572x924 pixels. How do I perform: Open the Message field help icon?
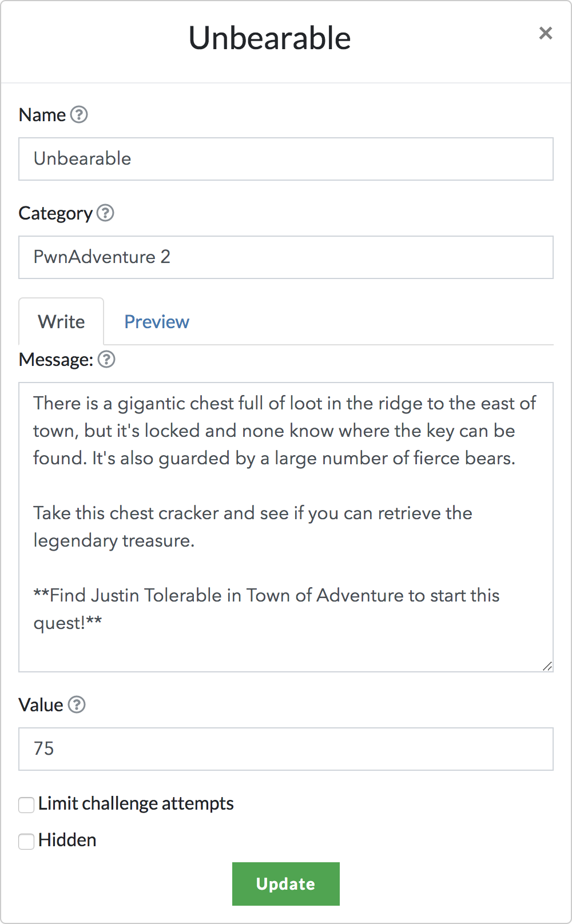click(x=106, y=360)
